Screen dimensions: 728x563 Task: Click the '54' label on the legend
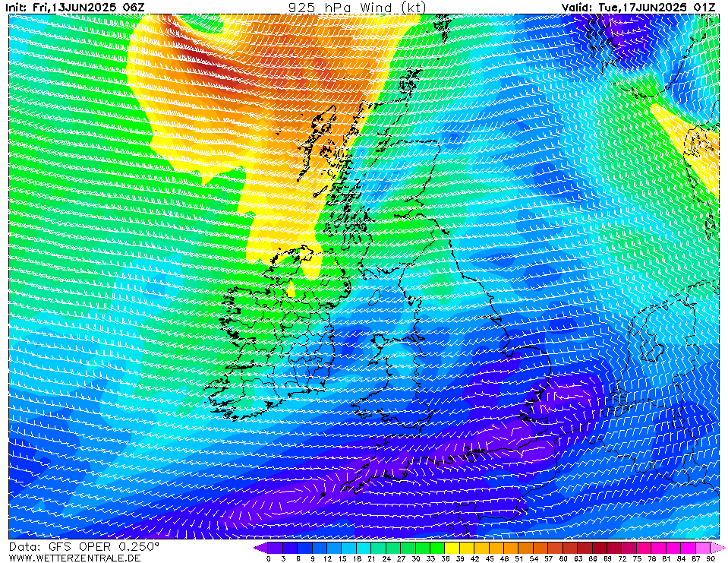pyautogui.click(x=534, y=558)
